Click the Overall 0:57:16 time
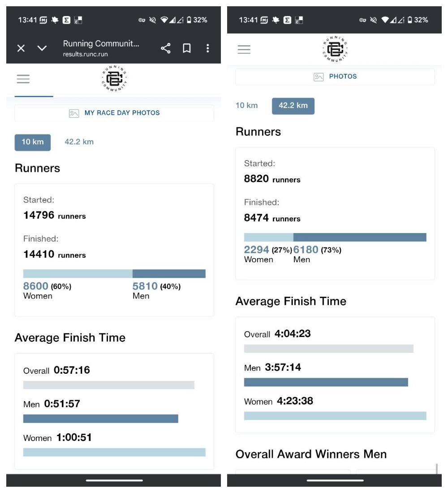Screen dimensions: 448x493 tap(72, 370)
